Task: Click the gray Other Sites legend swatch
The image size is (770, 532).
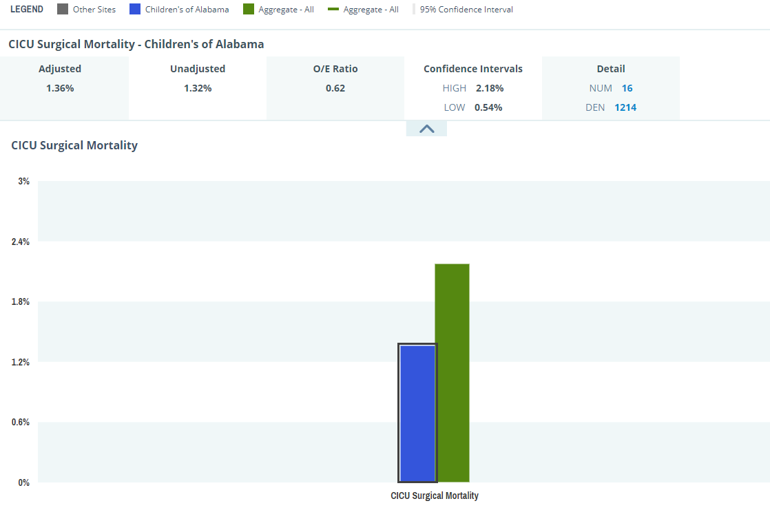Action: (x=63, y=10)
